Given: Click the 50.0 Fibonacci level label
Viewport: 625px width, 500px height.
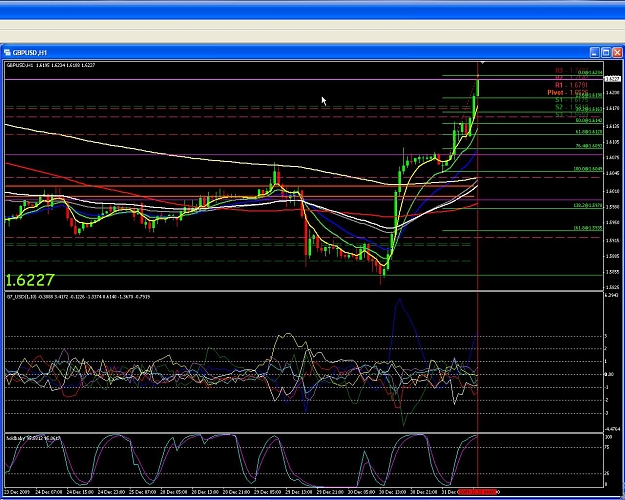Looking at the screenshot, I should [589, 120].
